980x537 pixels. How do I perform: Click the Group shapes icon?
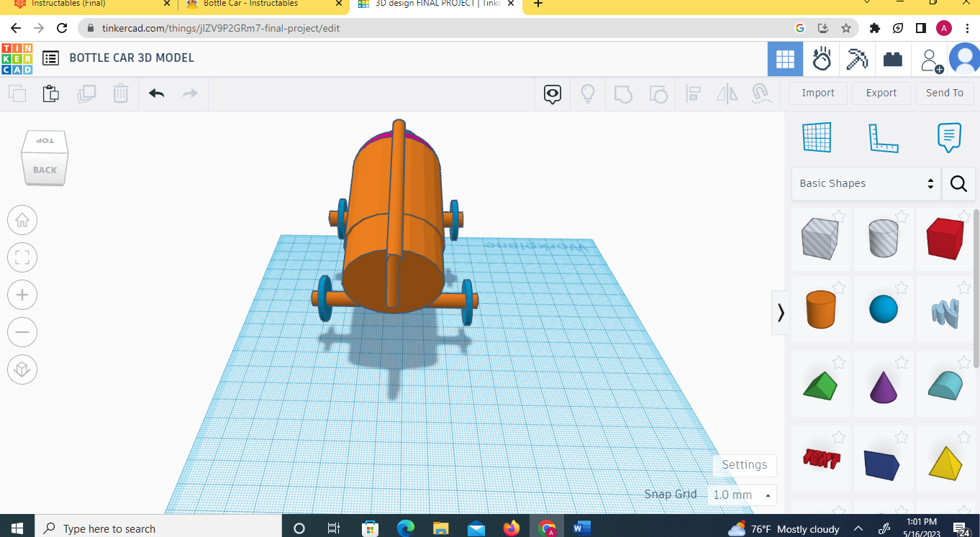623,94
